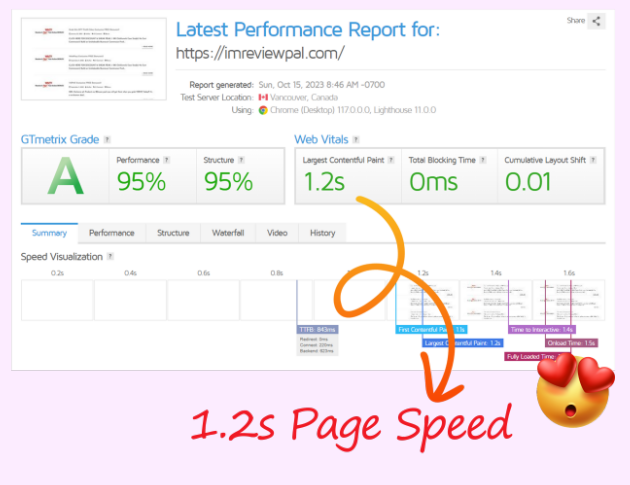Screen dimensions: 630x485
Task: Open the Structure tab
Action: (173, 233)
